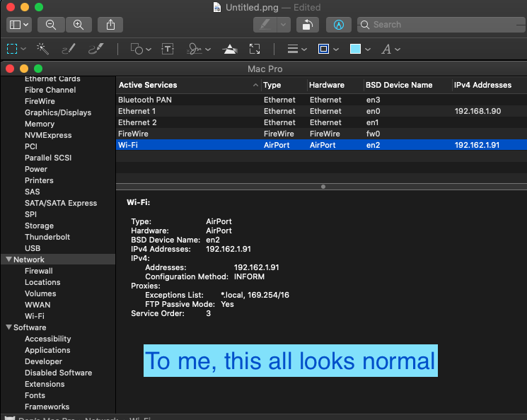Insert a Text box with the Text tool
527x420 pixels.
168,49
